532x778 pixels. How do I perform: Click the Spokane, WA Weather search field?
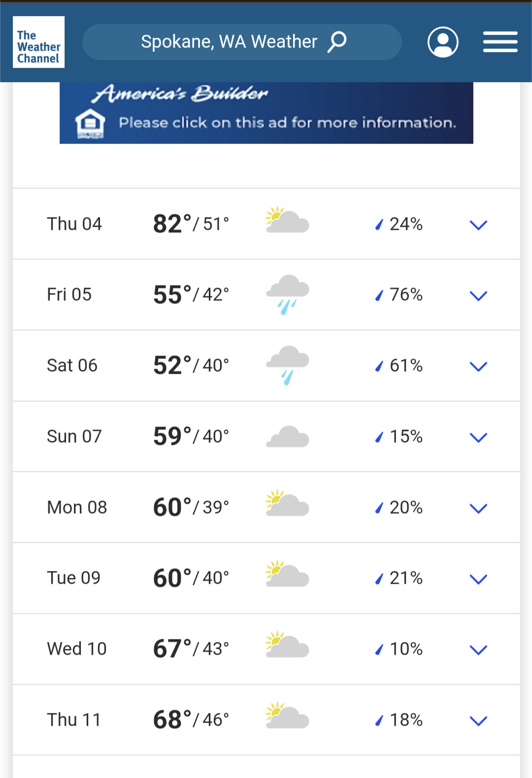229,42
